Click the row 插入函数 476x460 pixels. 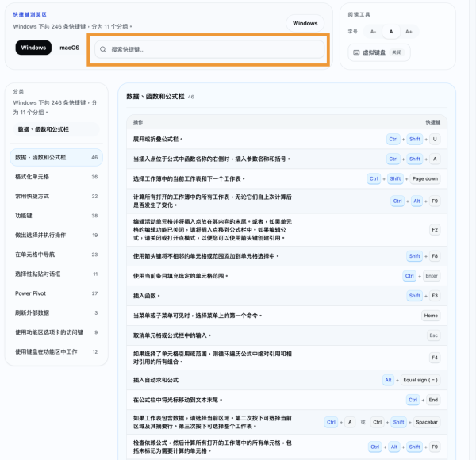(x=286, y=296)
